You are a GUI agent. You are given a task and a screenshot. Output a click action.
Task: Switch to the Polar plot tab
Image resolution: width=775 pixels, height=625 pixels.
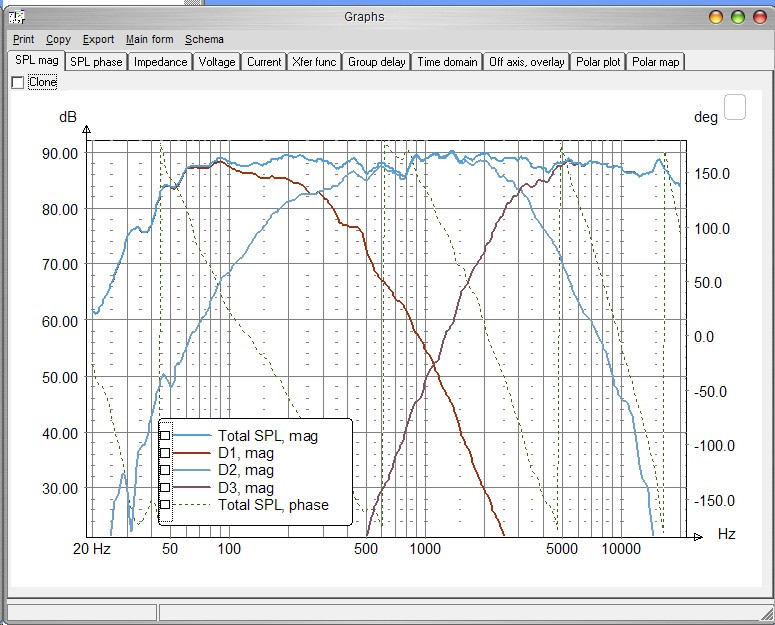click(598, 62)
